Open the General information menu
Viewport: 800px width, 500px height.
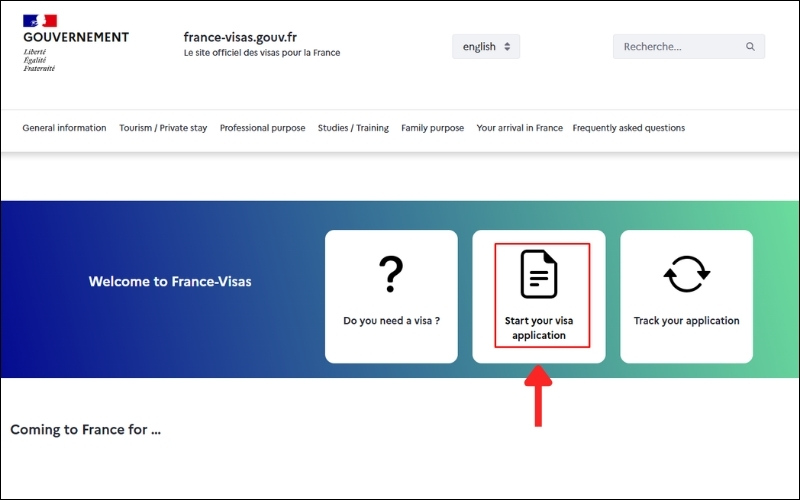coord(64,128)
